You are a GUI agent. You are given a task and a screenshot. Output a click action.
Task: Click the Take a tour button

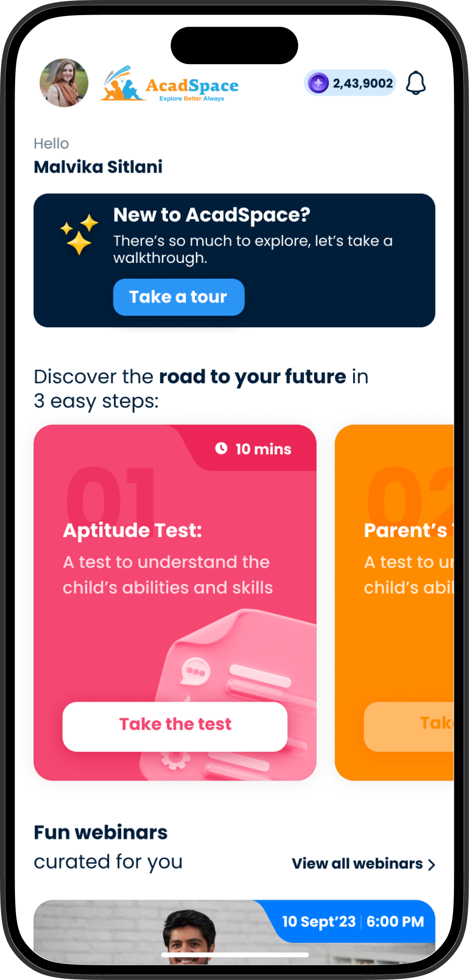(x=179, y=297)
